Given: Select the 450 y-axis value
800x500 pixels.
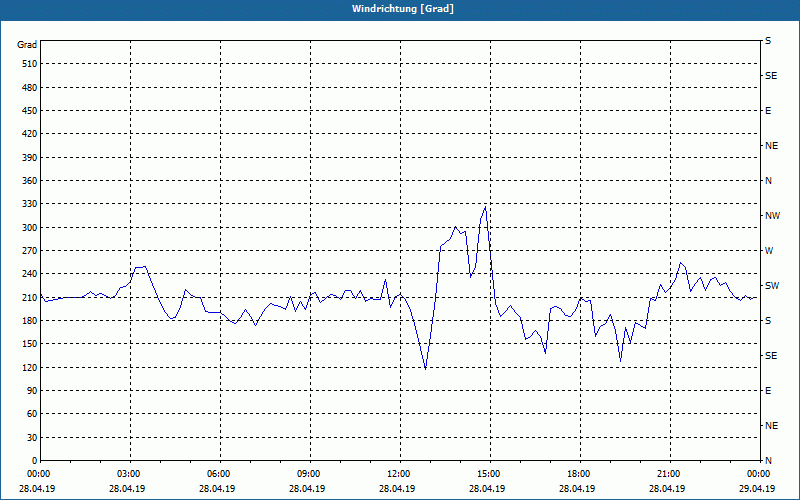Looking at the screenshot, I should coord(30,111).
